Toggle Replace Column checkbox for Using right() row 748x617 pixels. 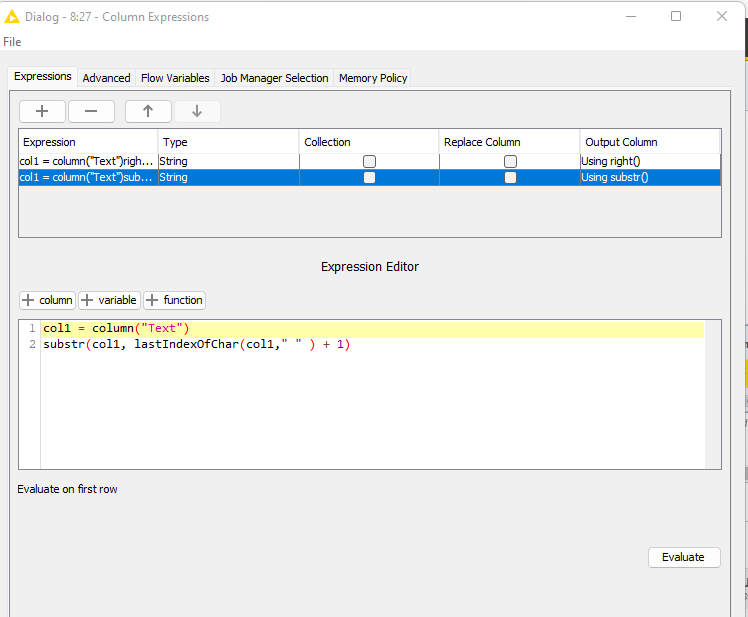(x=510, y=161)
